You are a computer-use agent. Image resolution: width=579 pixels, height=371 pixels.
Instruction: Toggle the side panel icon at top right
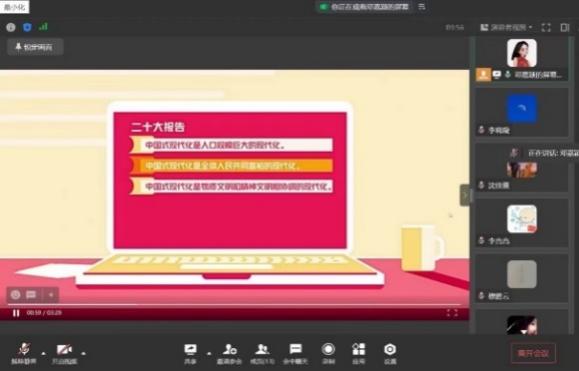(565, 27)
